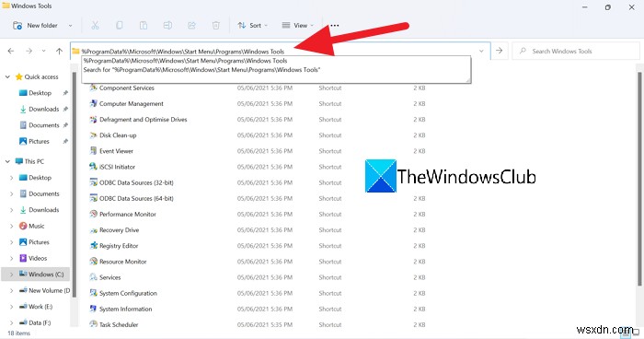
Task: Click the iSCSI Initiator shortcut icon
Action: pyautogui.click(x=93, y=167)
